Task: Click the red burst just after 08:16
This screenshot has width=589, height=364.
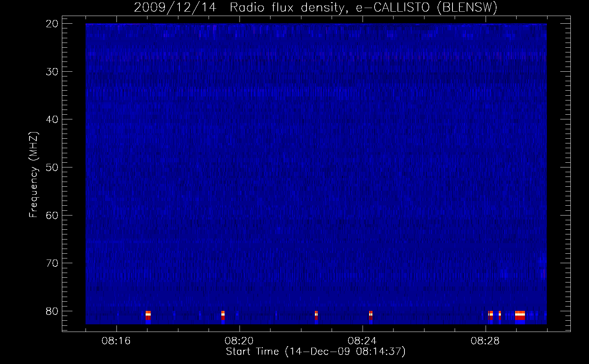Action: coord(148,316)
